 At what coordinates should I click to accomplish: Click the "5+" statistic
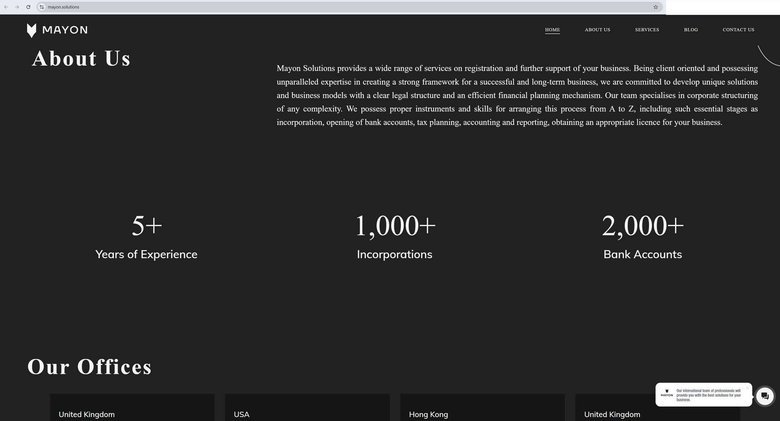click(x=147, y=225)
